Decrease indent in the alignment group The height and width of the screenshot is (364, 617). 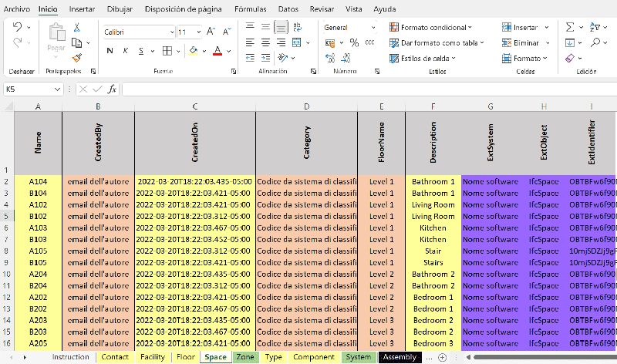tap(250, 58)
